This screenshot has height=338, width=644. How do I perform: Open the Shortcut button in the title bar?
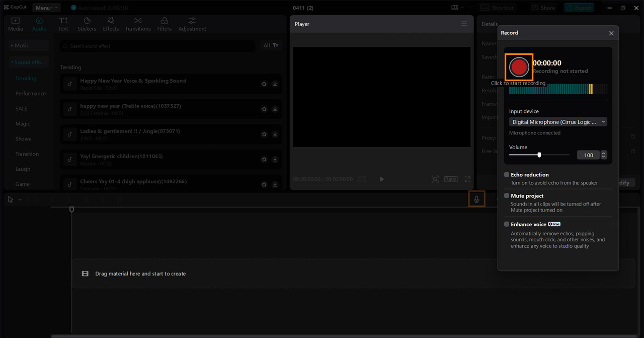coord(498,8)
